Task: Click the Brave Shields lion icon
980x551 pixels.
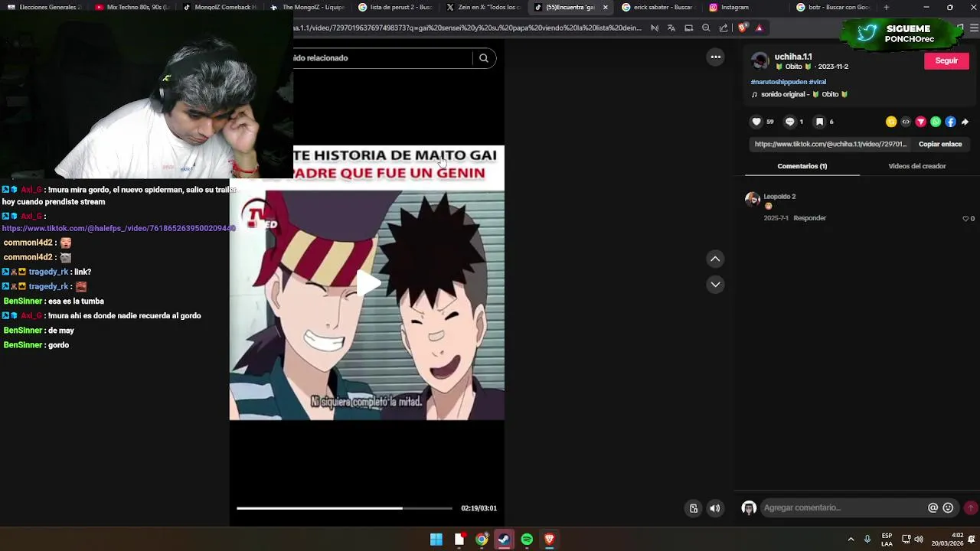Action: 742,28
